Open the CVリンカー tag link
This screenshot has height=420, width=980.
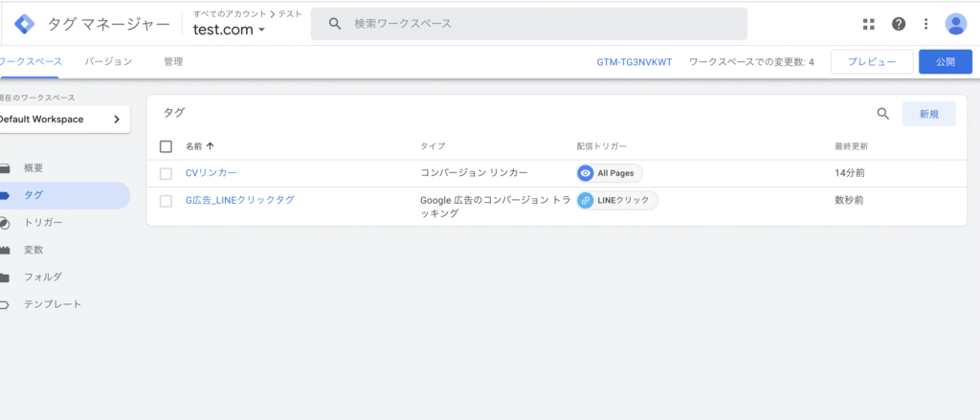pyautogui.click(x=211, y=173)
